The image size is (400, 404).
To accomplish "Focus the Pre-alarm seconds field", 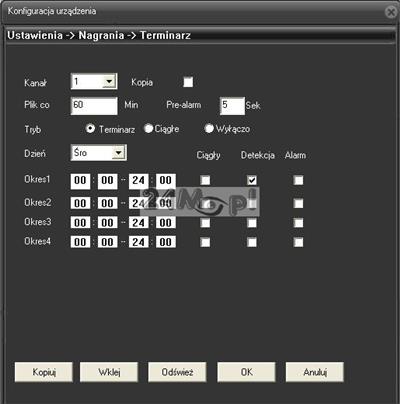I will 232,106.
